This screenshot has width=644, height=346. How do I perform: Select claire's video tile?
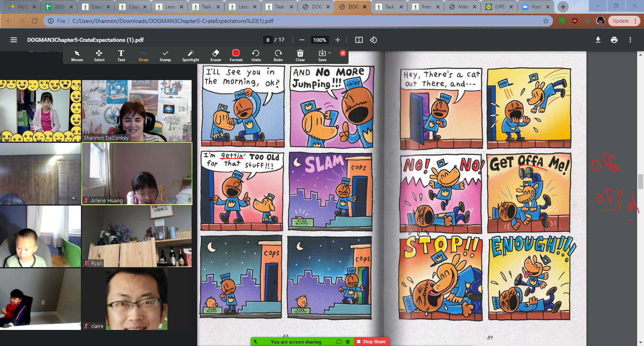tap(137, 299)
